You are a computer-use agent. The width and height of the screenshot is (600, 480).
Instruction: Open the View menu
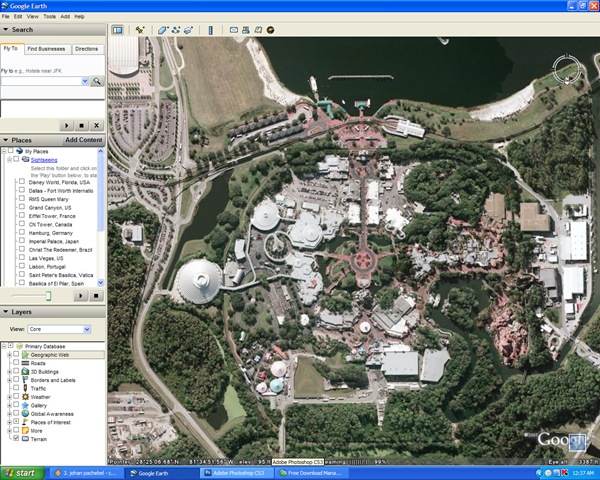point(33,16)
